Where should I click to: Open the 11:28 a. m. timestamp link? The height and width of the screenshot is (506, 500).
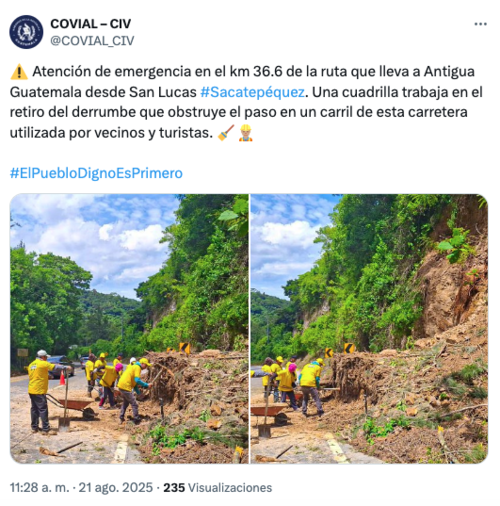[x=40, y=488]
